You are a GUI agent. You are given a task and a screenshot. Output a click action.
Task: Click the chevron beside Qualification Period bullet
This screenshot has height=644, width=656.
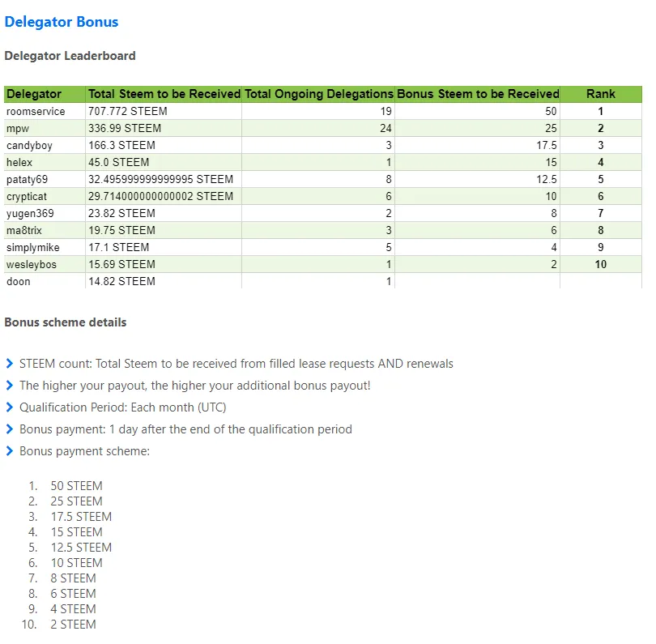pos(10,407)
